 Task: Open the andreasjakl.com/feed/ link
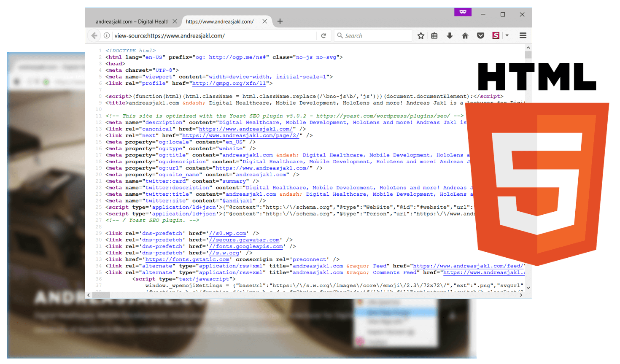pyautogui.click(x=468, y=266)
